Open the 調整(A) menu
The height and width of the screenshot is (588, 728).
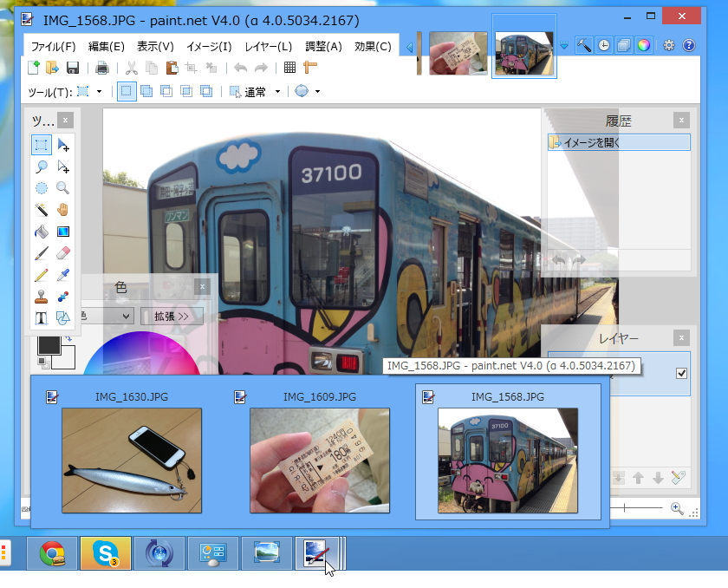click(323, 47)
